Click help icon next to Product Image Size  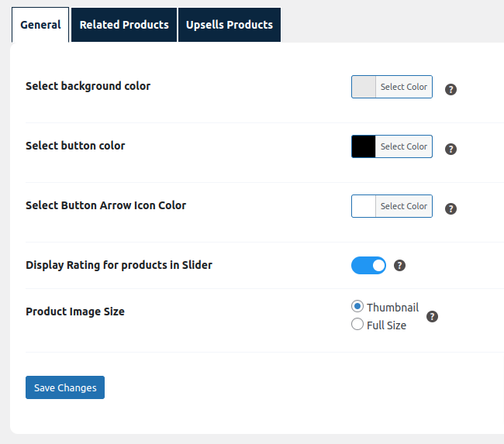tap(433, 316)
